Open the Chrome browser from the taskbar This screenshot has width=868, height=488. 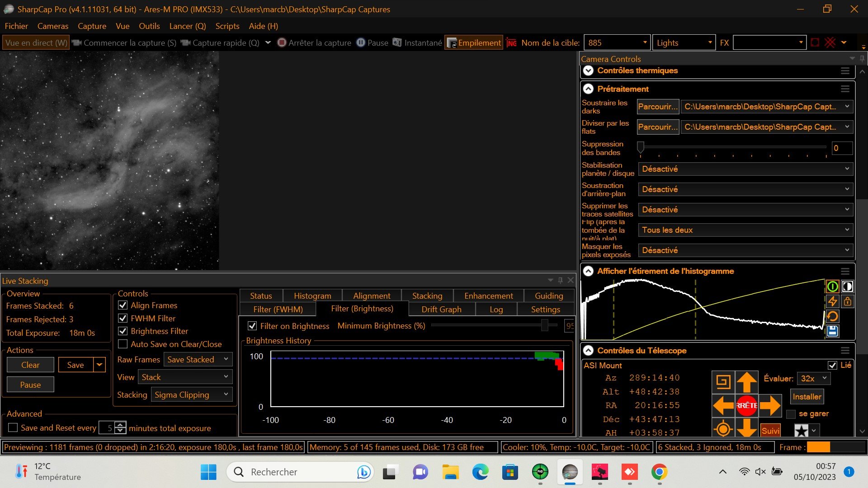click(659, 472)
